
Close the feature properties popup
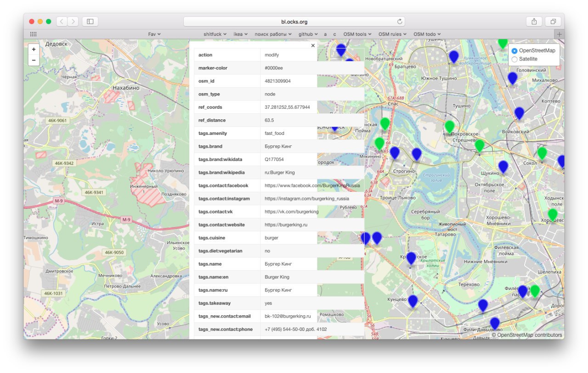coord(313,45)
